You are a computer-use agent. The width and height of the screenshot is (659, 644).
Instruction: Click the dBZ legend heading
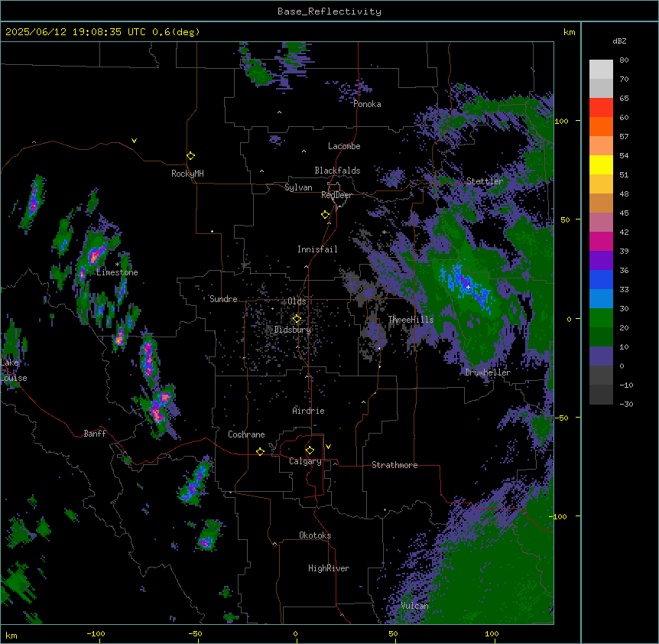[x=619, y=41]
